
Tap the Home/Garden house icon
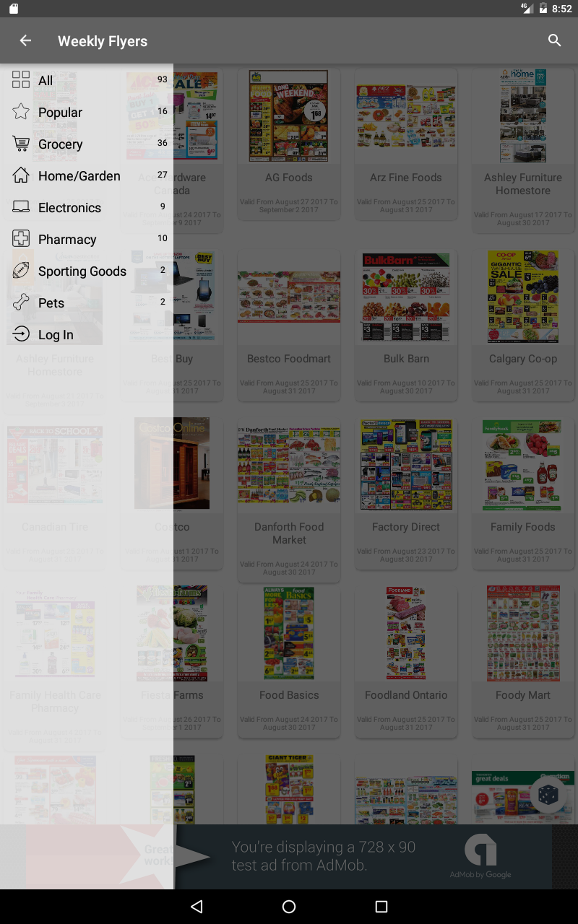click(21, 175)
